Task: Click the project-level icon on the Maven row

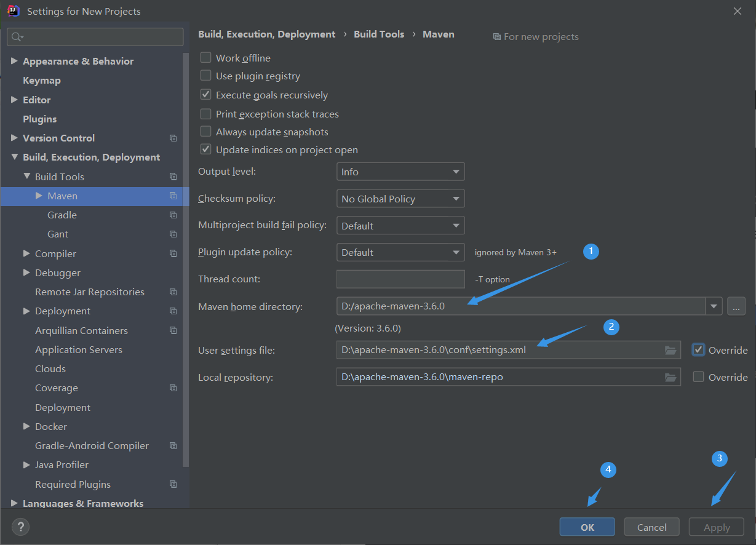Action: [173, 196]
